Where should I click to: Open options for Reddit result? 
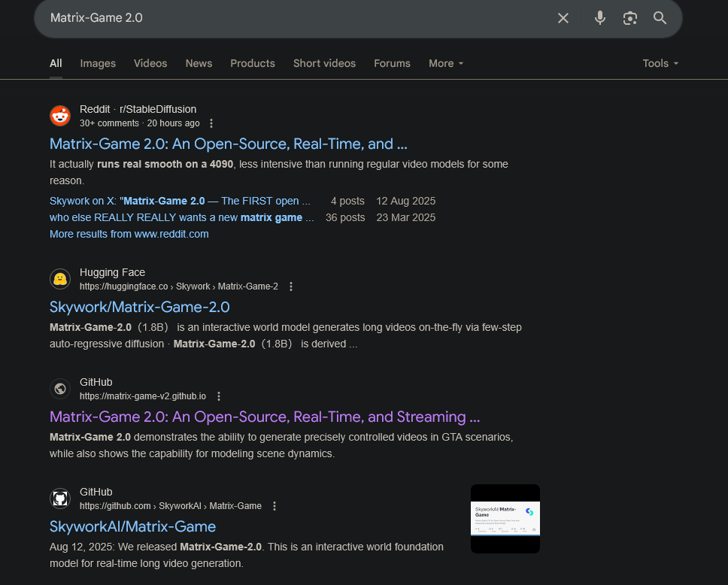[211, 123]
